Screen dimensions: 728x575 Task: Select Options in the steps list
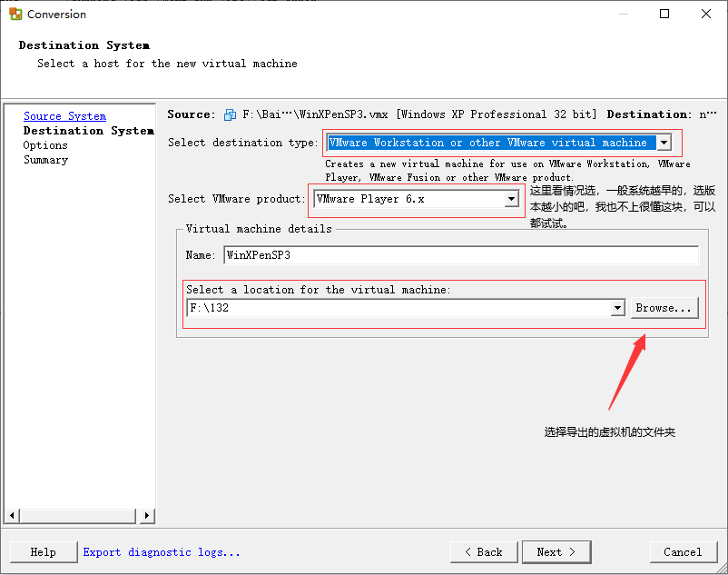click(x=45, y=145)
